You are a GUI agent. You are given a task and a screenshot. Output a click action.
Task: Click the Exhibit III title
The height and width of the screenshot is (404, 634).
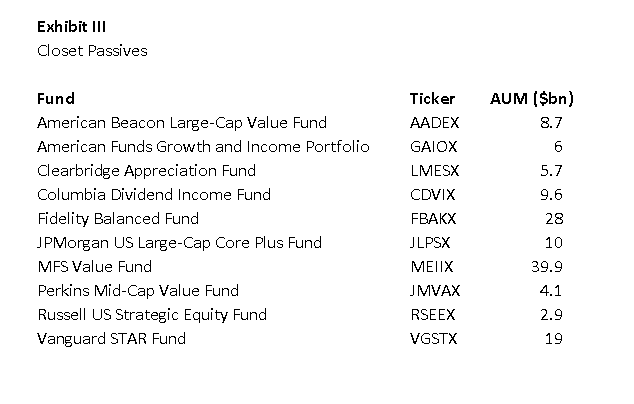tap(71, 27)
